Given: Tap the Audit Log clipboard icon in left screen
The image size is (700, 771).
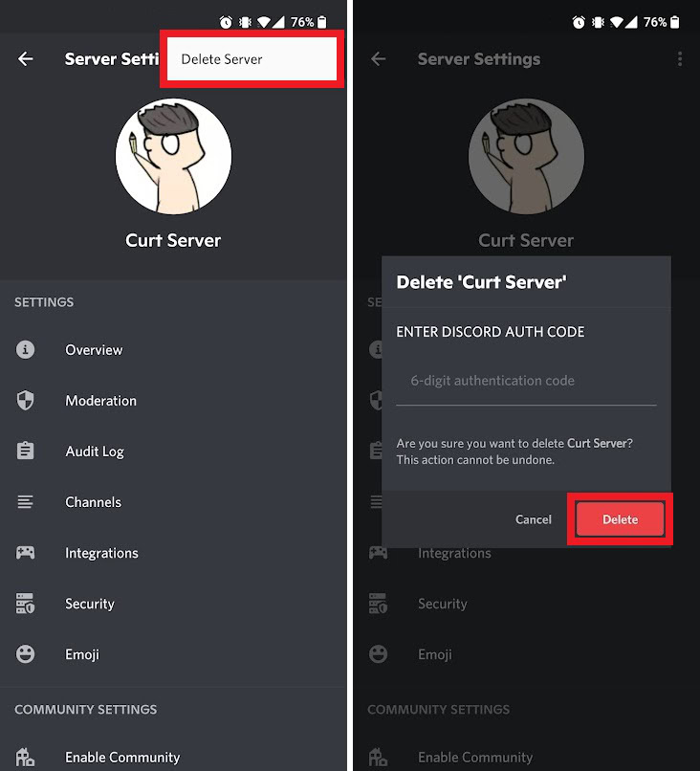Looking at the screenshot, I should (26, 451).
